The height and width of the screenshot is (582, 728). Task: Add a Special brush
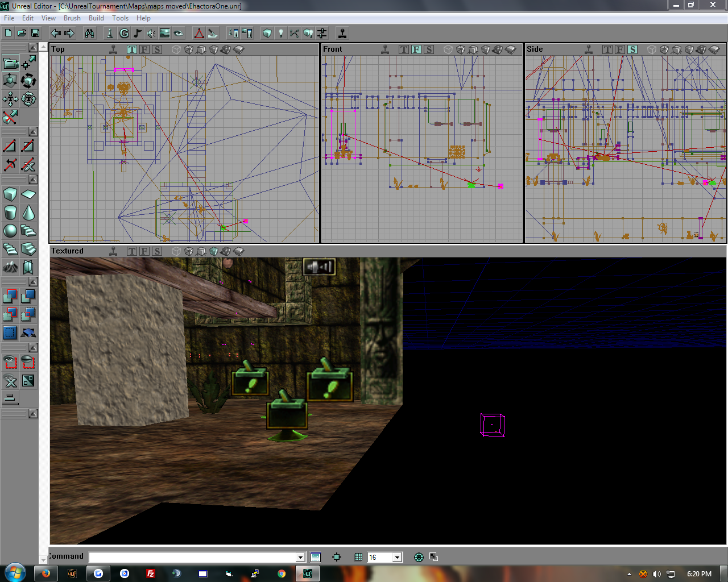[10, 332]
